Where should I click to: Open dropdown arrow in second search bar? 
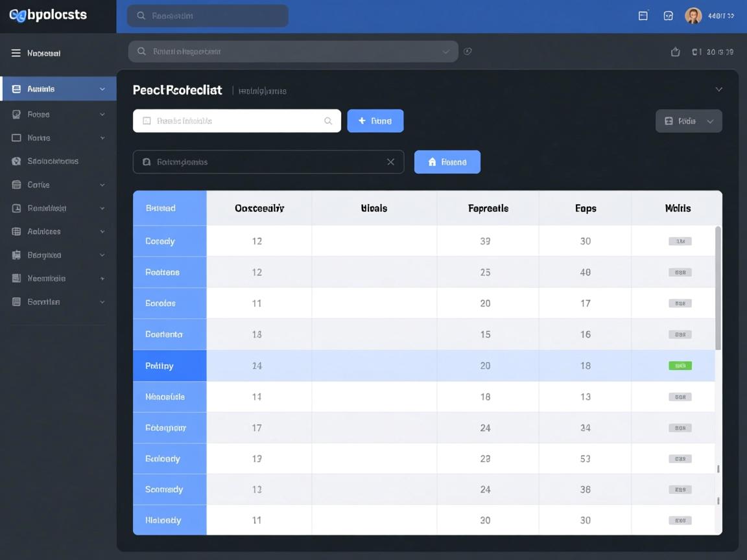[445, 52]
